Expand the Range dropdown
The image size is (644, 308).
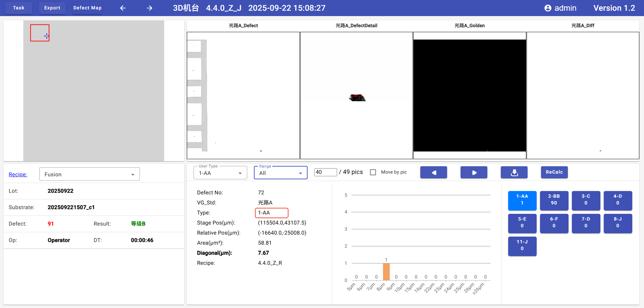click(x=280, y=173)
